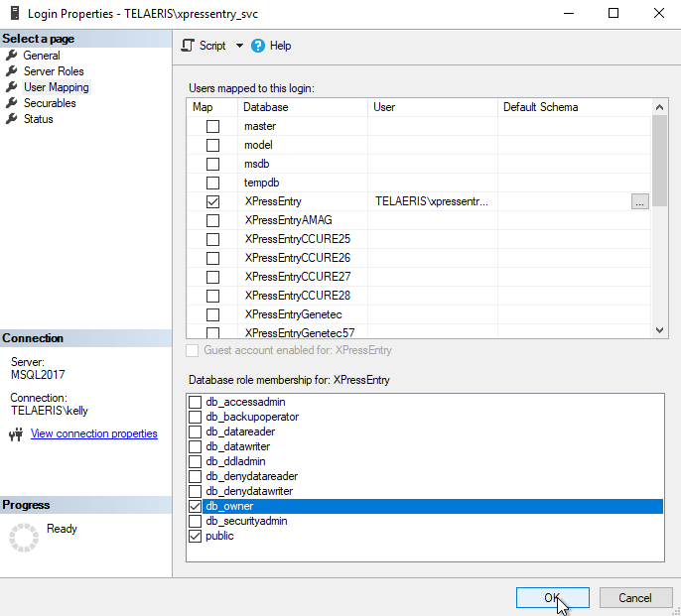
Task: Close the Login Properties window
Action: pyautogui.click(x=659, y=14)
